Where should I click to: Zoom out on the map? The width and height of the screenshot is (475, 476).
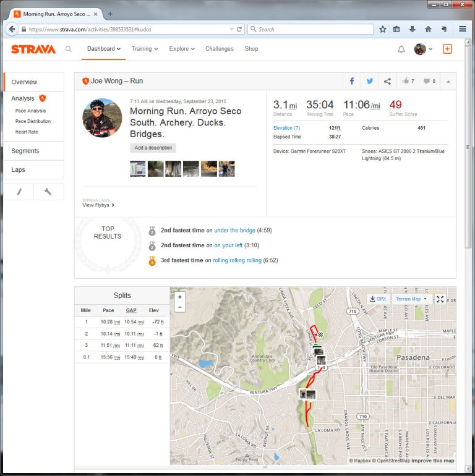coord(180,307)
